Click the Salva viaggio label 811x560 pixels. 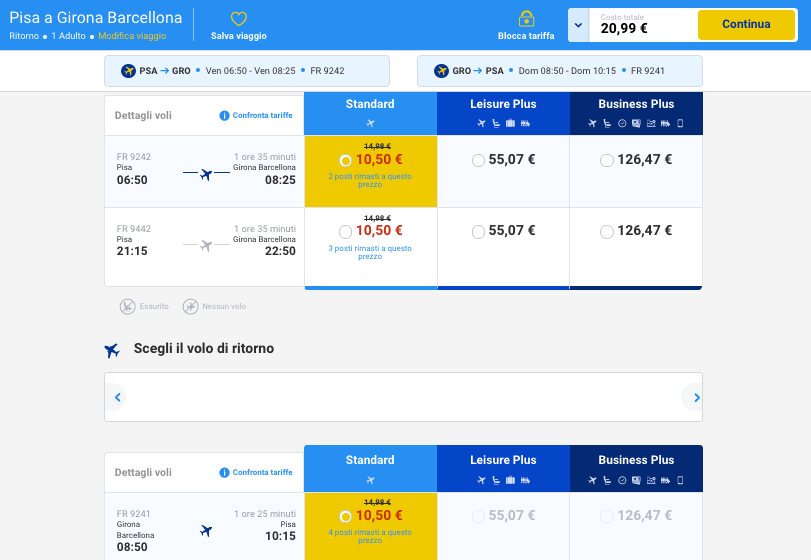click(238, 36)
